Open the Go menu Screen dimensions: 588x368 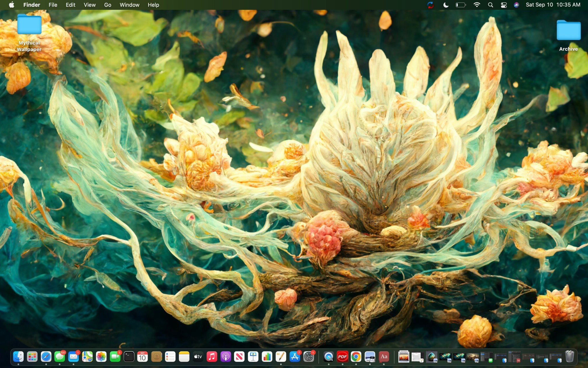(107, 5)
